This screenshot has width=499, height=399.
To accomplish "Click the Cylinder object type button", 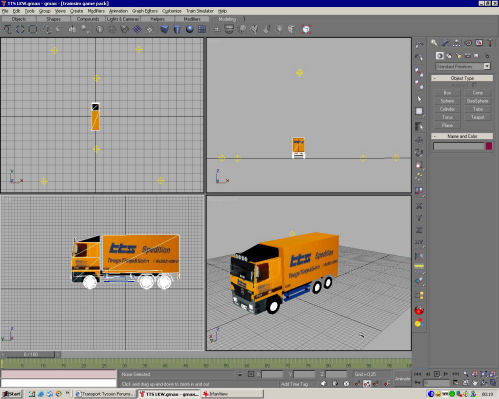I will pos(447,109).
